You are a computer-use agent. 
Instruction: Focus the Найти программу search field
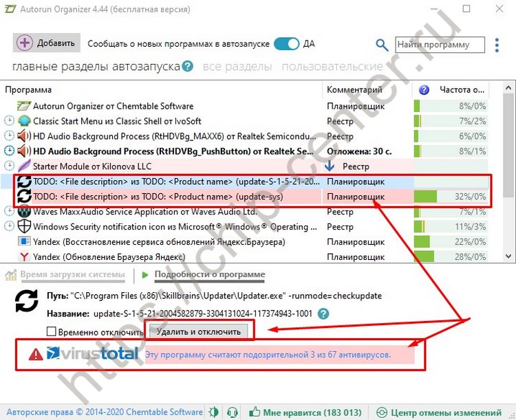[440, 45]
